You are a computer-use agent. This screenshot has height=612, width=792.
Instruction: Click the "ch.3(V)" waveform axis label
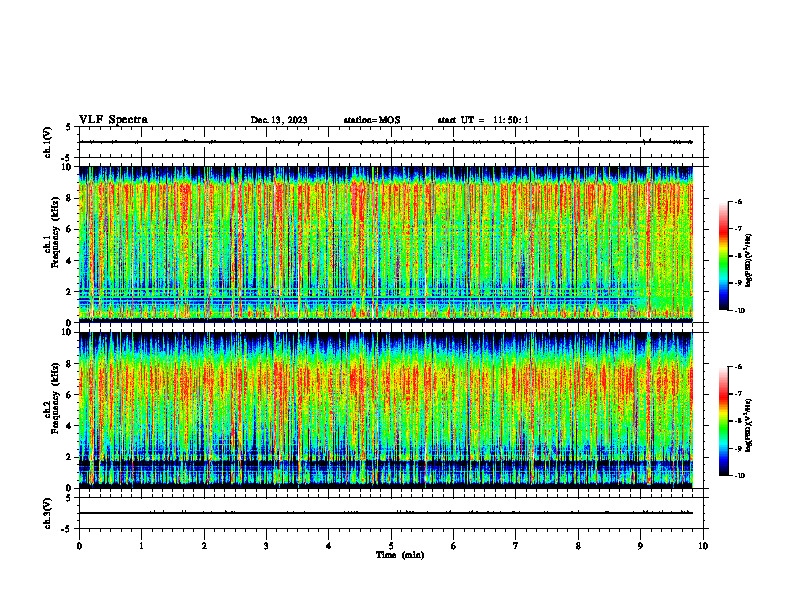[48, 513]
